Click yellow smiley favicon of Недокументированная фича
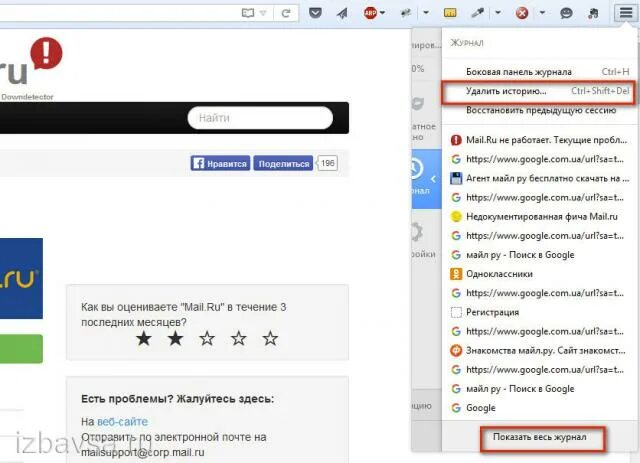 point(456,216)
